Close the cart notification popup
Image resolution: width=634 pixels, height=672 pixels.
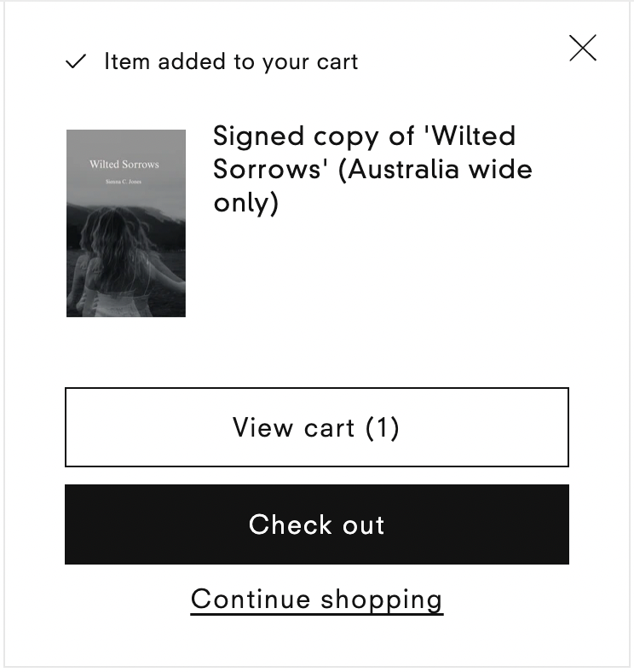tap(583, 49)
